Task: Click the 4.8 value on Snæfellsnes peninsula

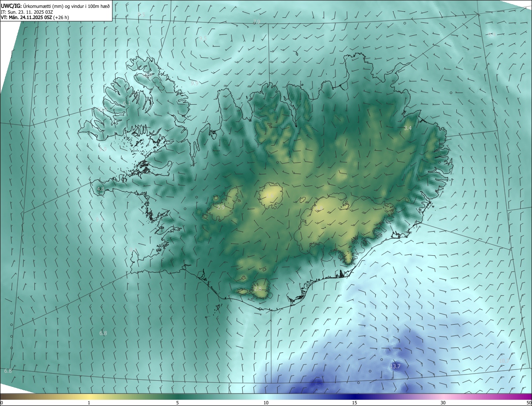Action: coord(100,189)
